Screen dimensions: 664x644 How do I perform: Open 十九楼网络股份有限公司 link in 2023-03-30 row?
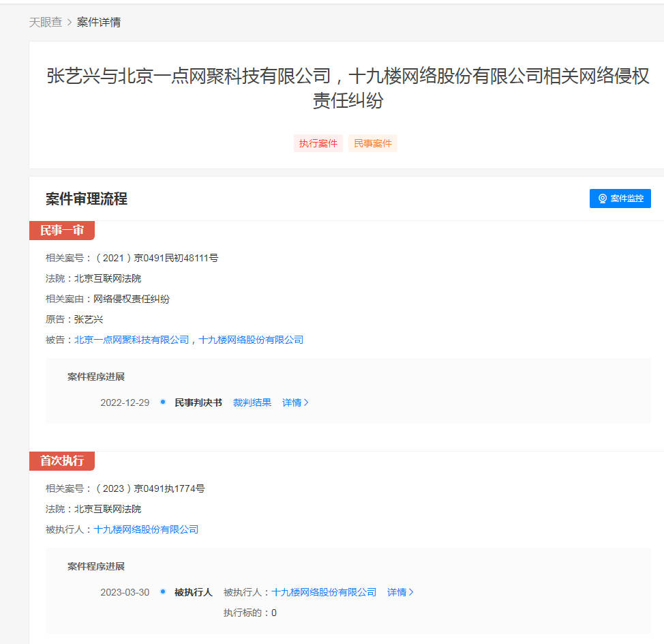[324, 592]
